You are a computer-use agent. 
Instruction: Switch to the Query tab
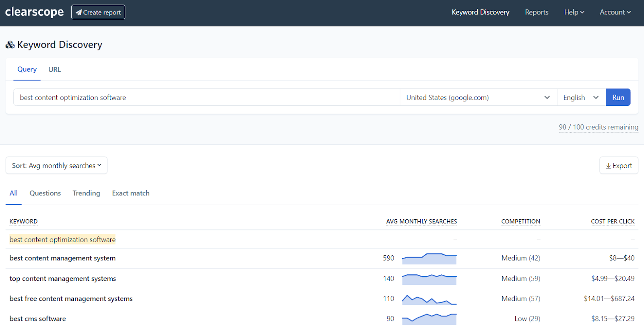[x=27, y=69]
